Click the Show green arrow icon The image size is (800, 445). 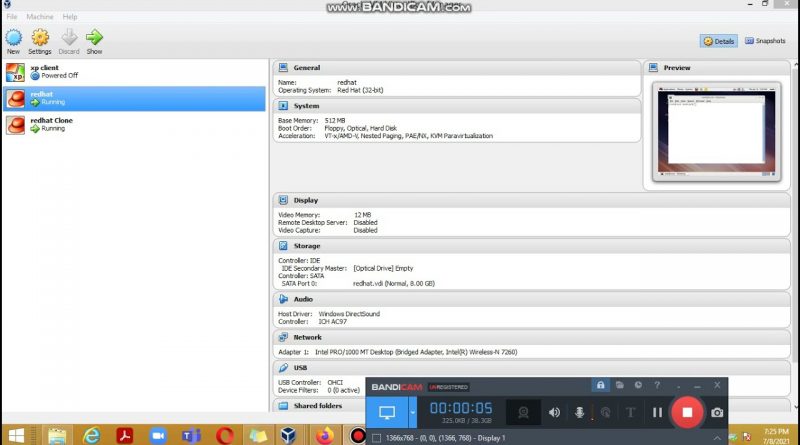pyautogui.click(x=94, y=37)
